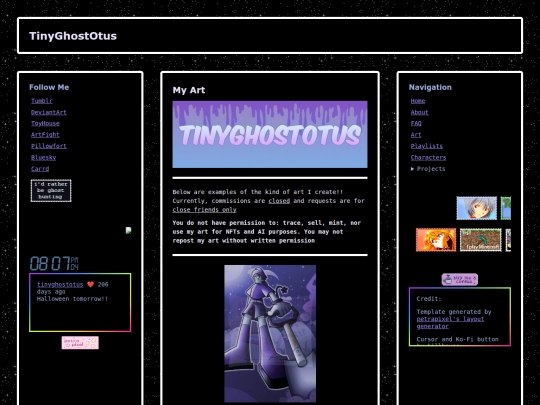Click the 'Navigation' heading
The image size is (540, 405).
click(x=430, y=87)
